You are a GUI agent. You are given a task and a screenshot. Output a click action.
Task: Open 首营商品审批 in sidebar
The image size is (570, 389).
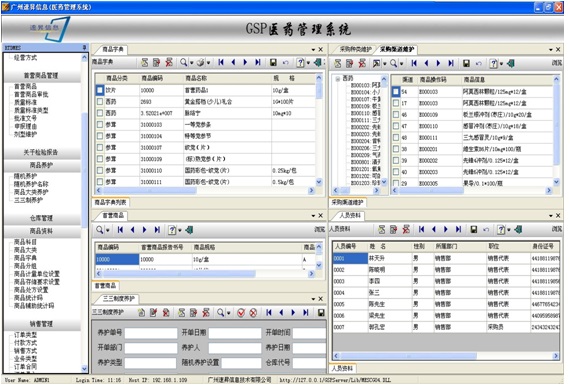pos(31,94)
